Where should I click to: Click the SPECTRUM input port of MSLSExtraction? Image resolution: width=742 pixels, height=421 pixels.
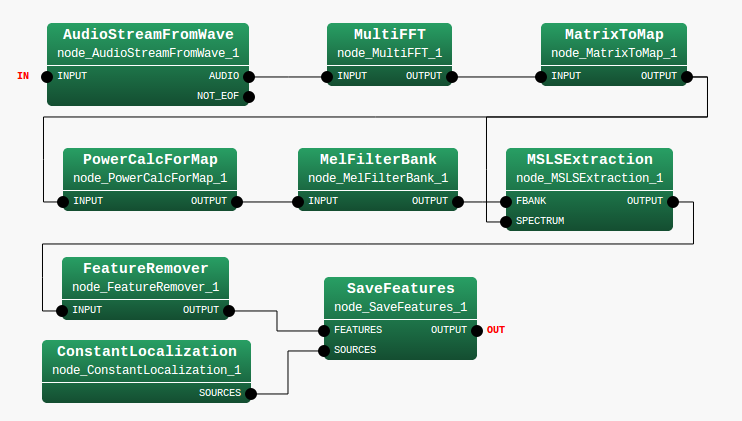point(505,221)
